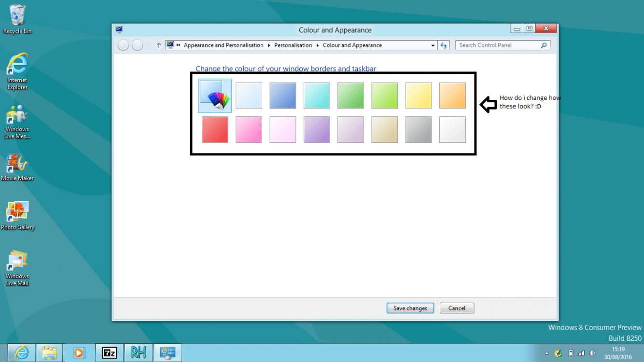Viewport: 644px width, 362px height.
Task: Open File Explorer from the taskbar
Action: 50,352
